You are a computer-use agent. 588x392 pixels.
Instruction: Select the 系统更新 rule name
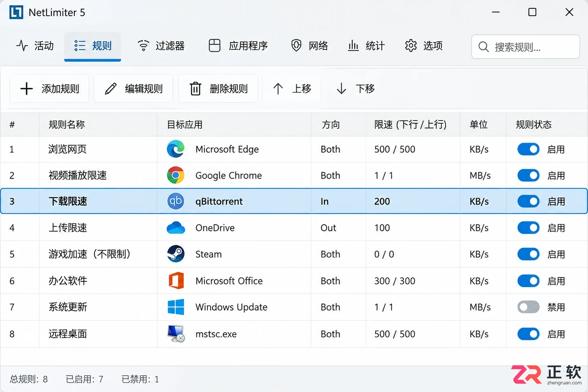(x=68, y=307)
